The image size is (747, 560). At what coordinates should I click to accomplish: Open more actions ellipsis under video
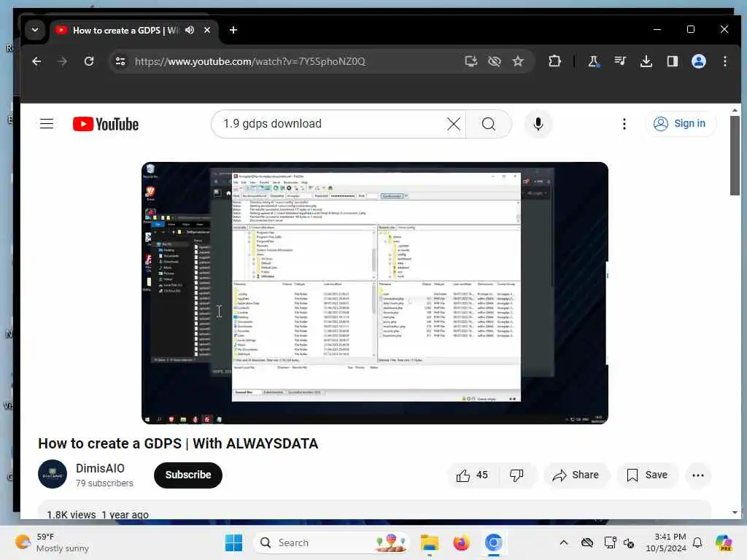click(x=698, y=475)
